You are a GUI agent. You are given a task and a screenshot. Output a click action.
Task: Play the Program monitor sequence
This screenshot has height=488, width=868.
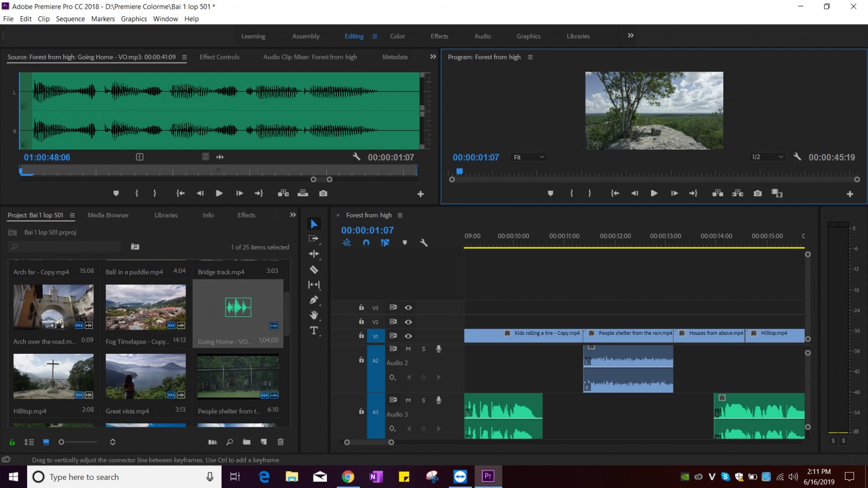pyautogui.click(x=654, y=193)
